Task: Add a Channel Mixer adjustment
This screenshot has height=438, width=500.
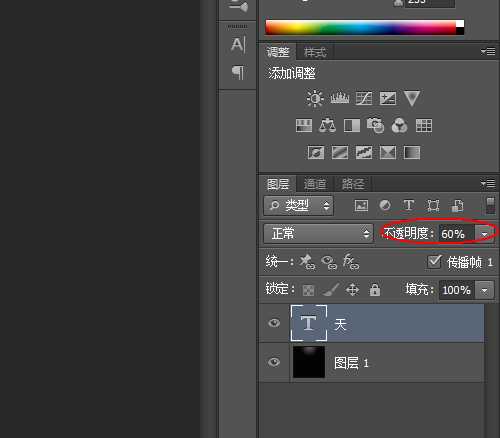Action: 399,125
